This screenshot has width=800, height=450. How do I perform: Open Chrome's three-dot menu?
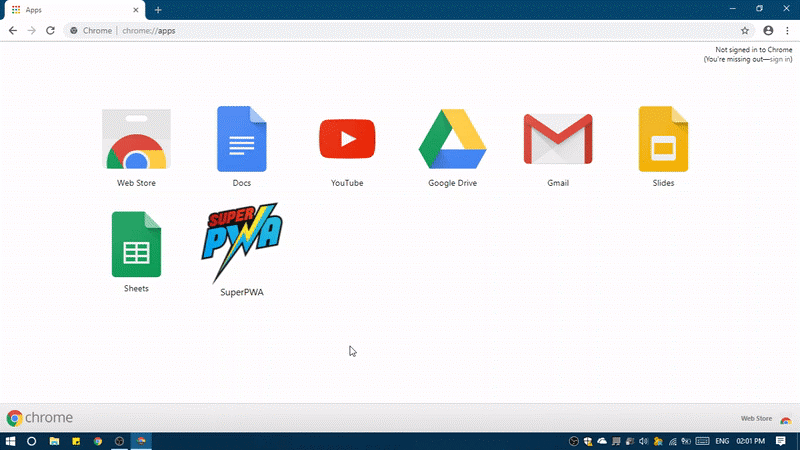coord(787,31)
